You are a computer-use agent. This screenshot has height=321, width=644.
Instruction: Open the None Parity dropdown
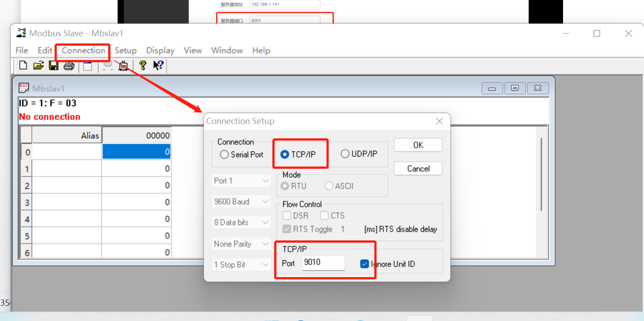coord(241,244)
